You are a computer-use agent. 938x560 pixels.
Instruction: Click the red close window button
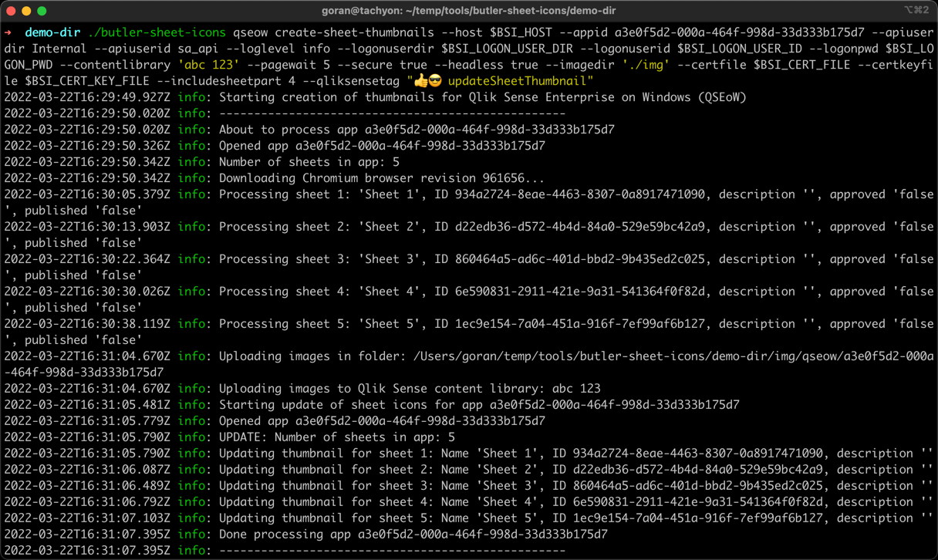(x=11, y=11)
